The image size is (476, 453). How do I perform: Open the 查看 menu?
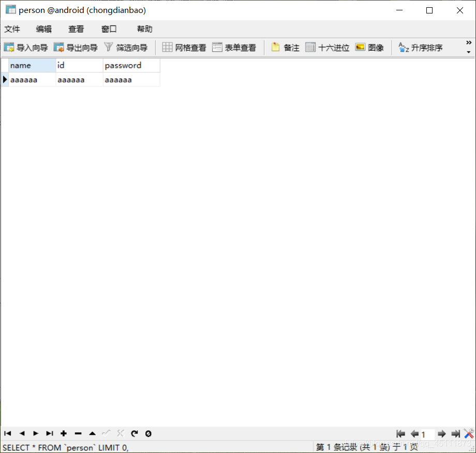click(76, 29)
